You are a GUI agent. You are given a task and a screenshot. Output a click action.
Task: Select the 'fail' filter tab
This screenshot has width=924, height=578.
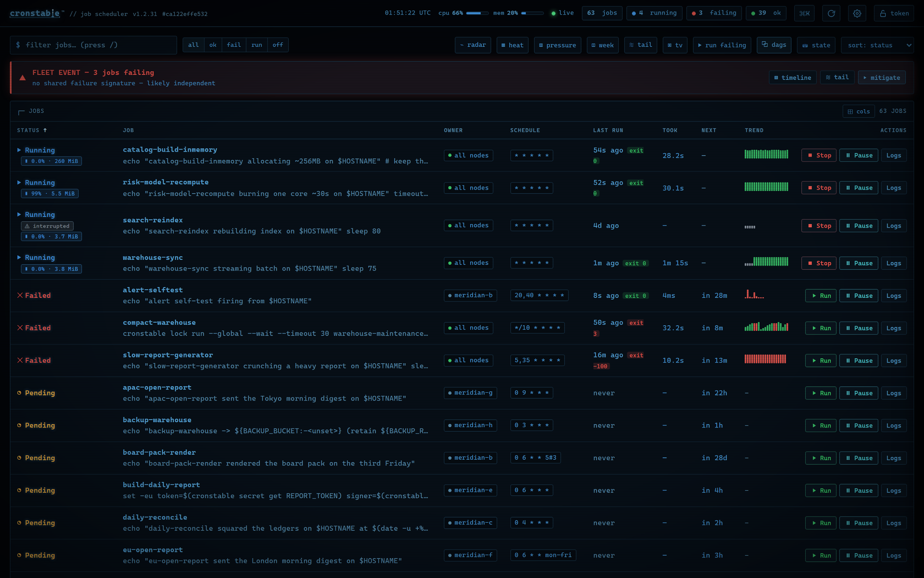(234, 45)
